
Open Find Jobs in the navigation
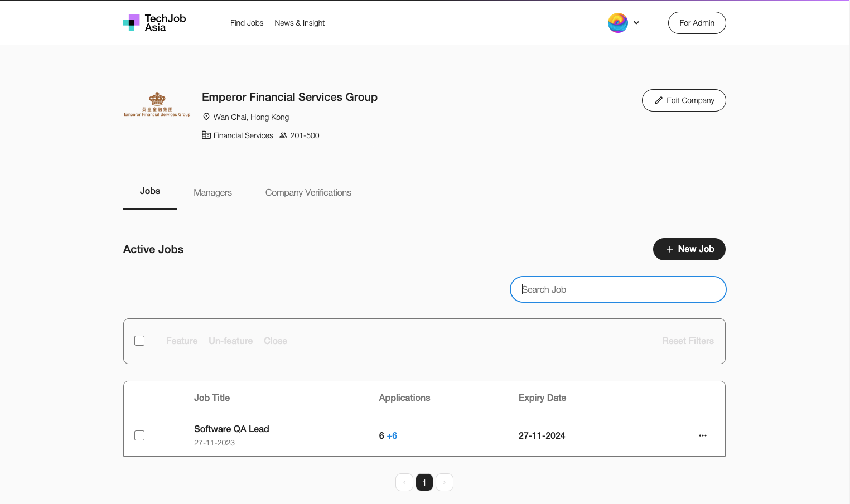point(247,23)
